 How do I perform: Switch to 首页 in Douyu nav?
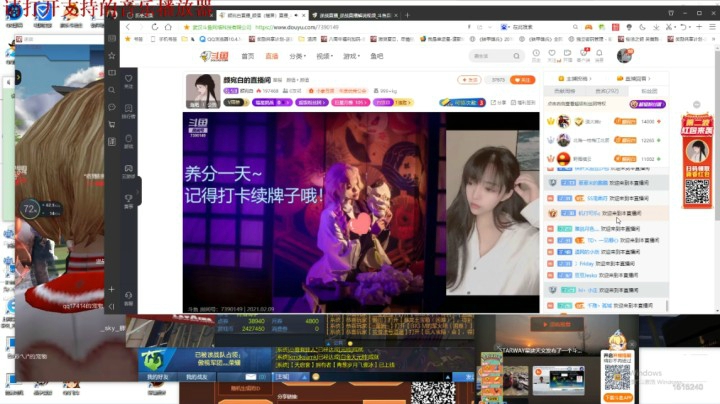(248, 56)
